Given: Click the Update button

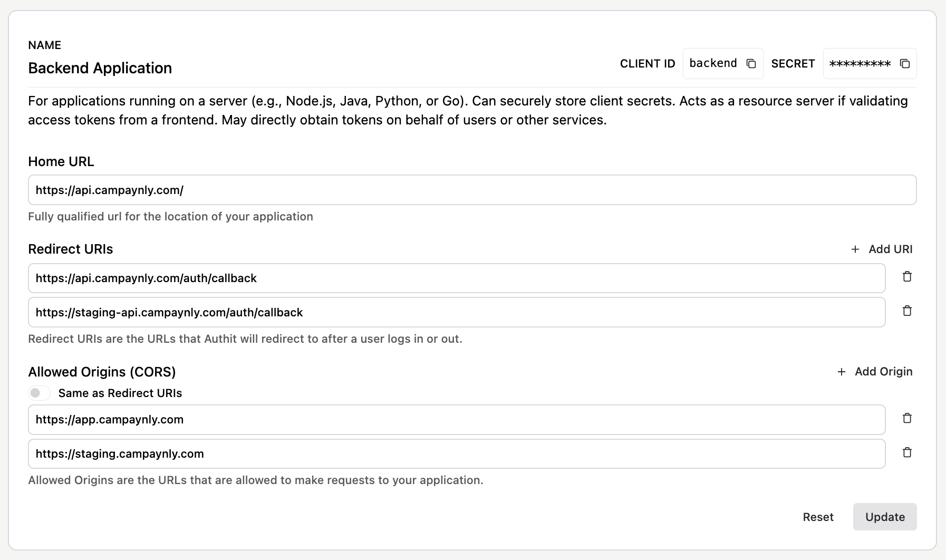Looking at the screenshot, I should click(884, 517).
